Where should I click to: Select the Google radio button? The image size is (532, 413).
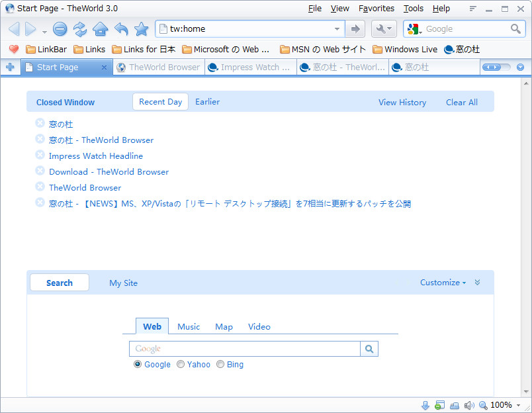click(138, 364)
